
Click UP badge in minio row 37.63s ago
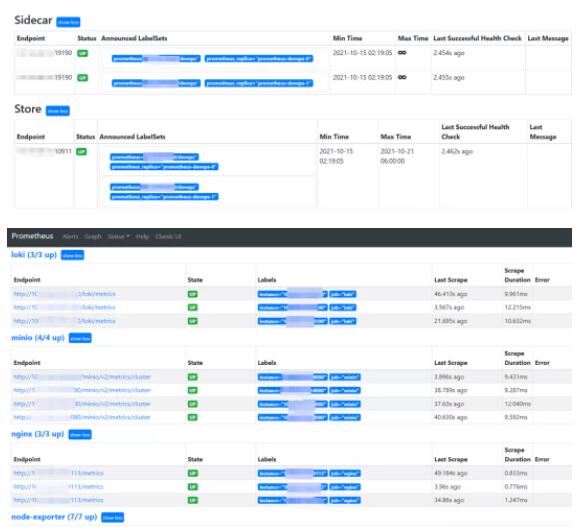coord(192,404)
